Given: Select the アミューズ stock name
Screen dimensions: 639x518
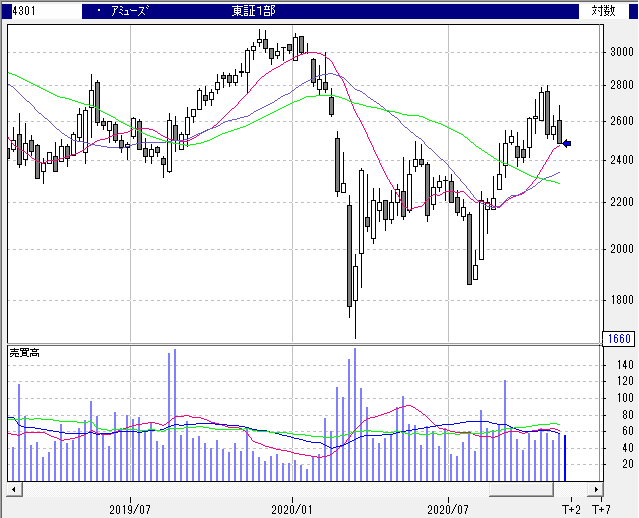Looking at the screenshot, I should tap(129, 11).
